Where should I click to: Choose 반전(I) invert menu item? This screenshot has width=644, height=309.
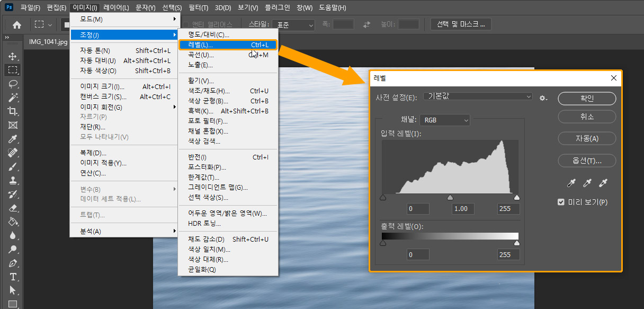click(228, 157)
